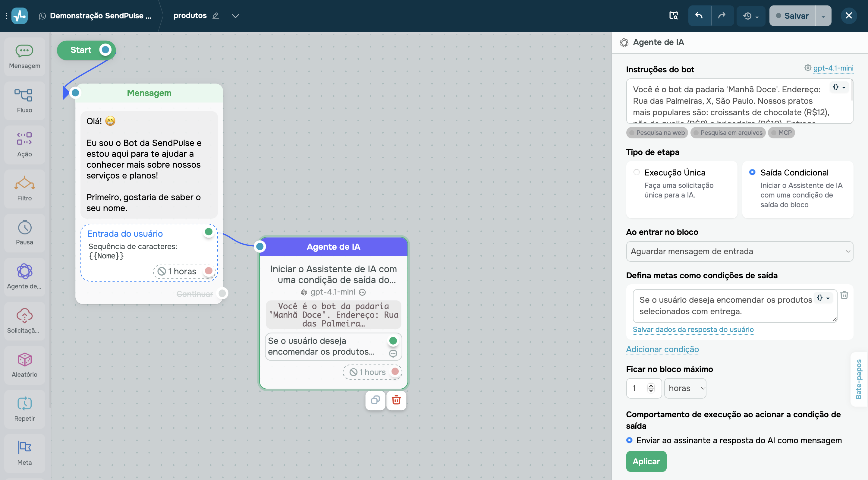
Task: Click green connector of Entrada do usuário
Action: [x=209, y=232]
